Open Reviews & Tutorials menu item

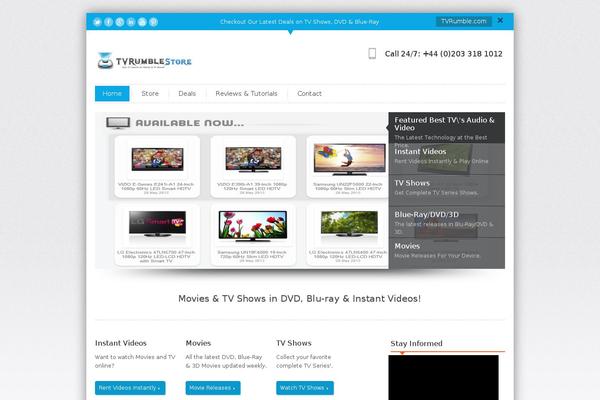246,93
